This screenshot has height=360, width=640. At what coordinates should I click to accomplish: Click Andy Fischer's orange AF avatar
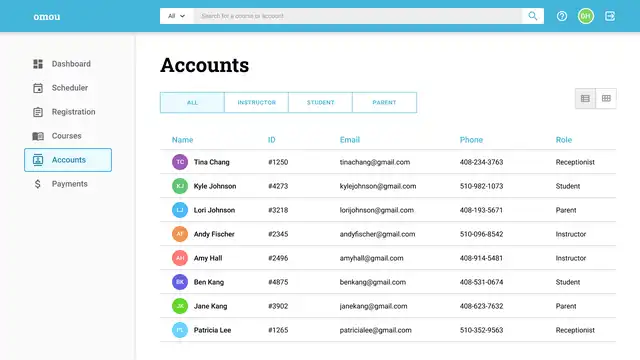[180, 234]
